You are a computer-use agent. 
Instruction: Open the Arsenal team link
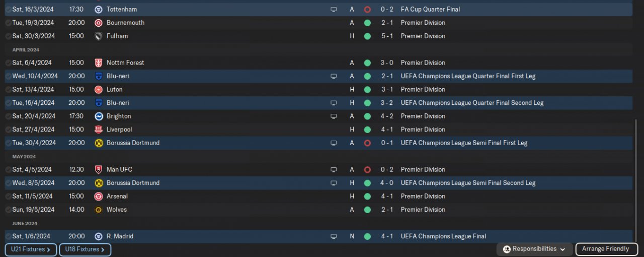pos(117,197)
